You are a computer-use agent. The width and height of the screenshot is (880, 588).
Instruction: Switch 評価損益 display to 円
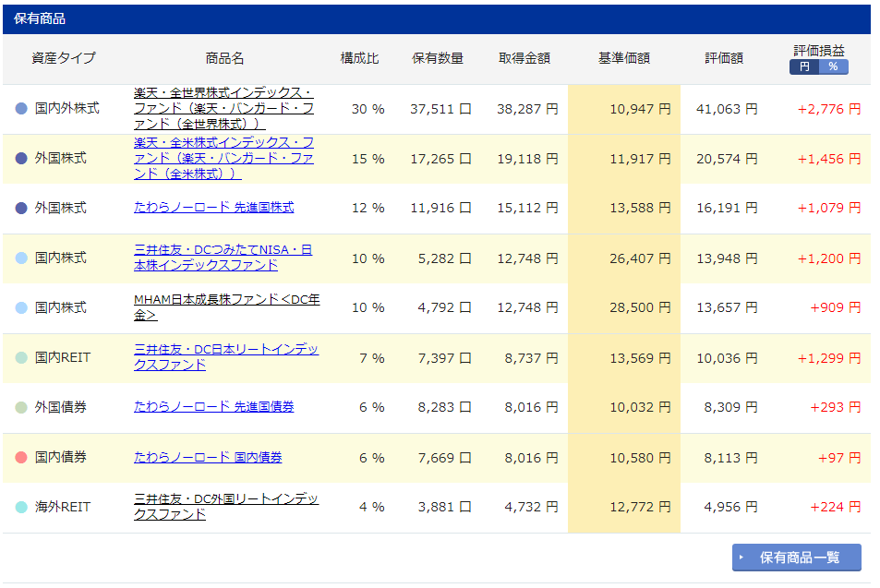coord(804,66)
